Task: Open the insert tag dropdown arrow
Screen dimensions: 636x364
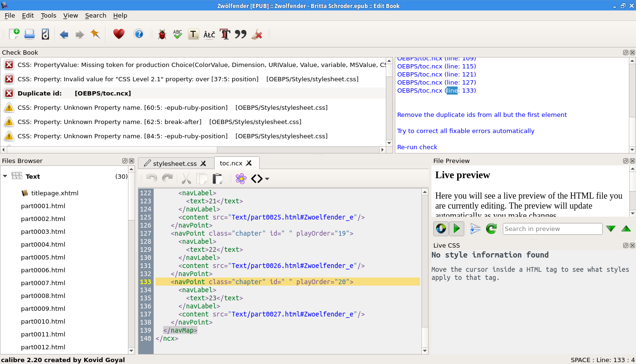Action: (x=267, y=179)
